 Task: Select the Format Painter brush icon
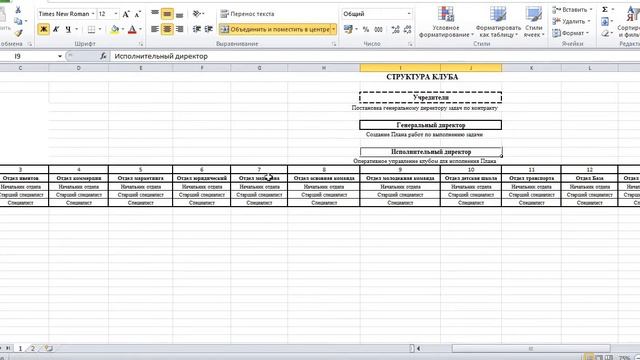coord(18,33)
